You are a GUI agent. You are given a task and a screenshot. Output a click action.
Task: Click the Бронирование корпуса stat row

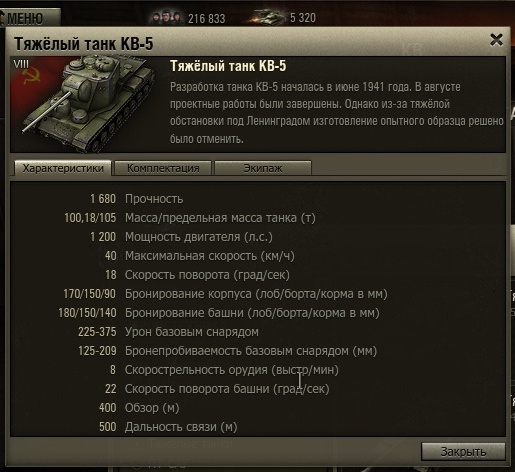pos(225,294)
